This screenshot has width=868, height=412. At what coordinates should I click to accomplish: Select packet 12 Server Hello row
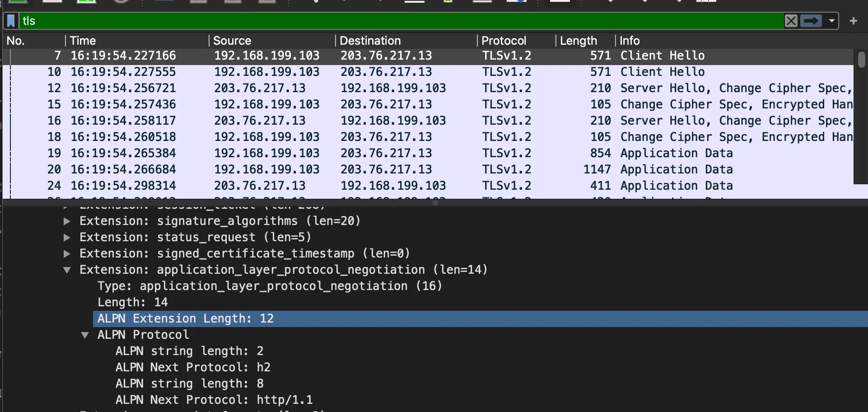[x=428, y=88]
